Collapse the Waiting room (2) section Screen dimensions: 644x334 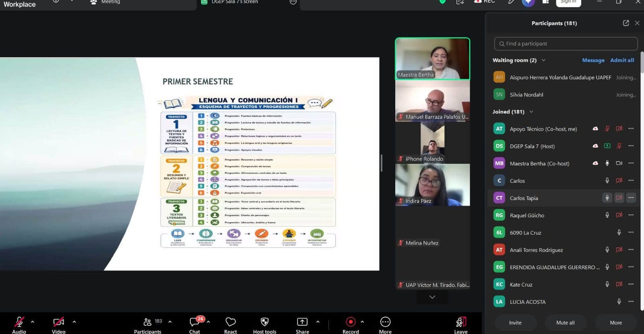543,60
